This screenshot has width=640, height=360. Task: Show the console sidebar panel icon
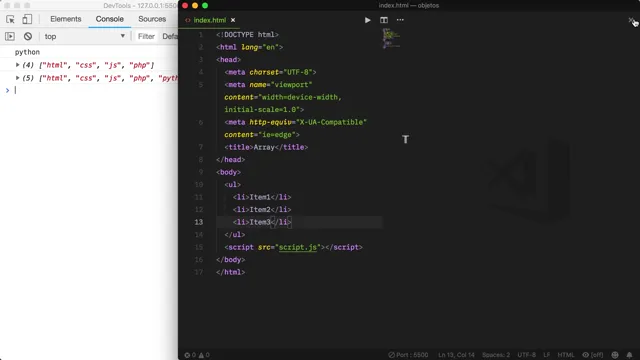(10, 36)
